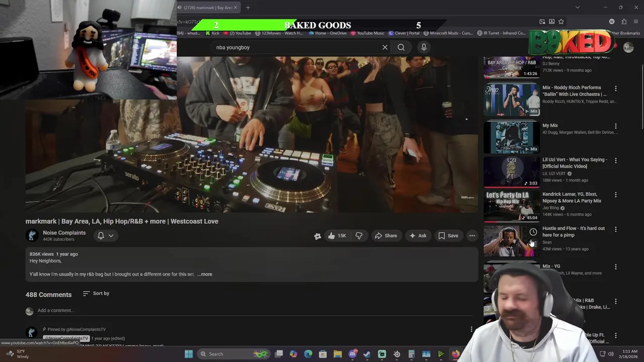This screenshot has height=362, width=644.
Task: Open browser extensions puzzle icon
Action: 624,22
